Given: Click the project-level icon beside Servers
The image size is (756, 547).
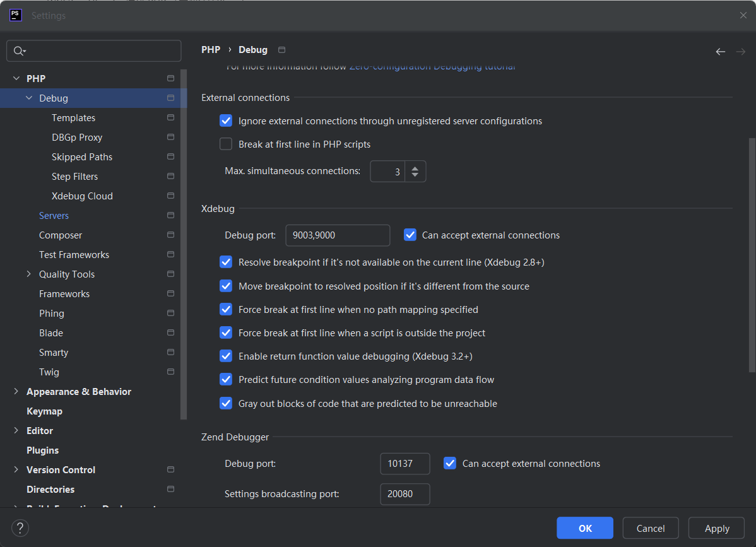Looking at the screenshot, I should [170, 215].
